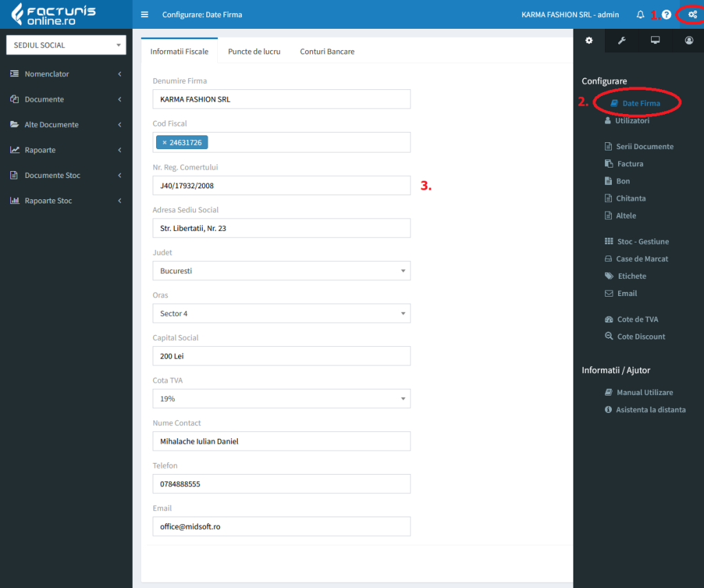The width and height of the screenshot is (704, 588).
Task: Open the SEDIUL SOCIAL dropdown
Action: [x=66, y=45]
